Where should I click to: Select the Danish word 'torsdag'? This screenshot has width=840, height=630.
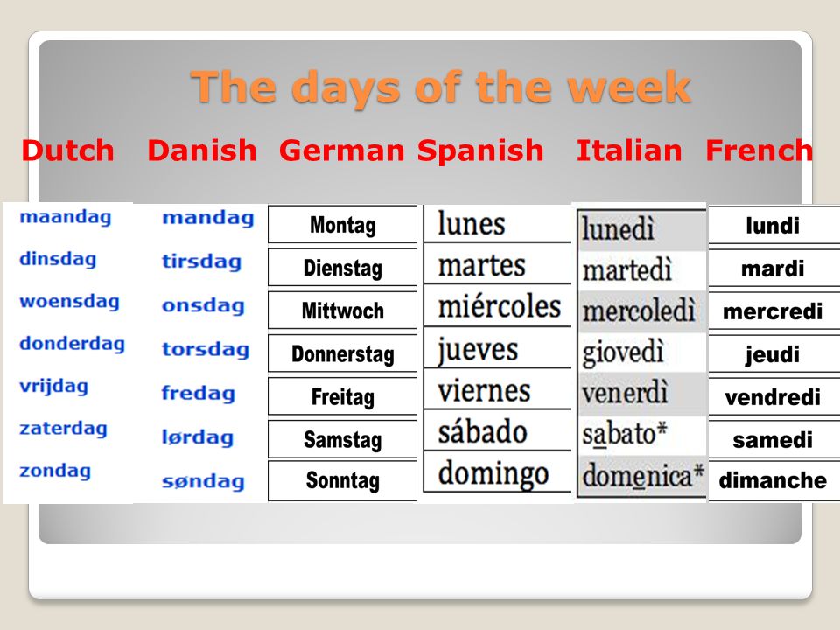point(206,349)
